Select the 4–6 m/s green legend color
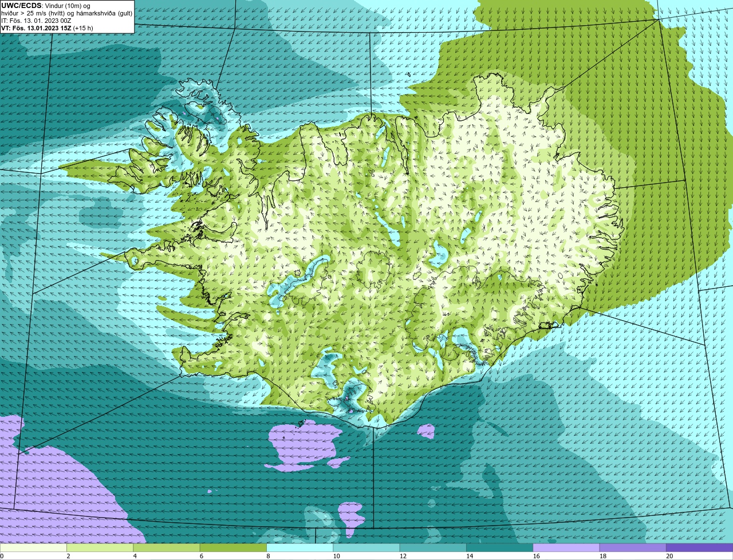 pyautogui.click(x=167, y=548)
